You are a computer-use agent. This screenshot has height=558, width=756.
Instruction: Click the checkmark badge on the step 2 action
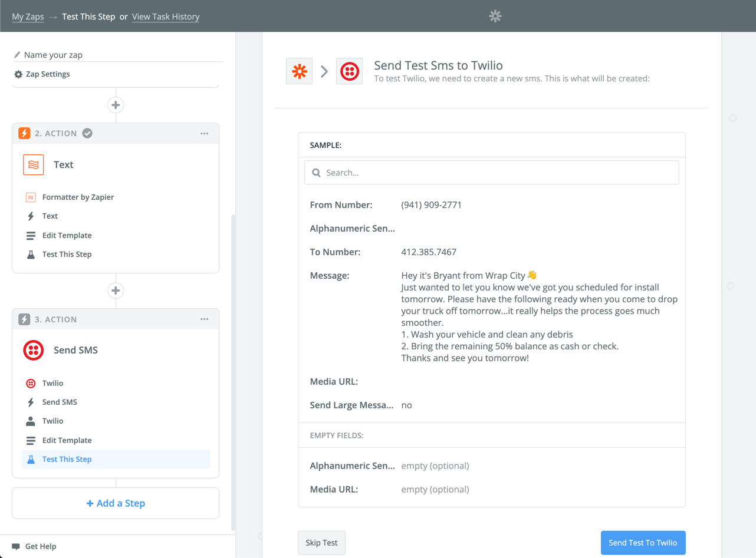[x=87, y=133]
